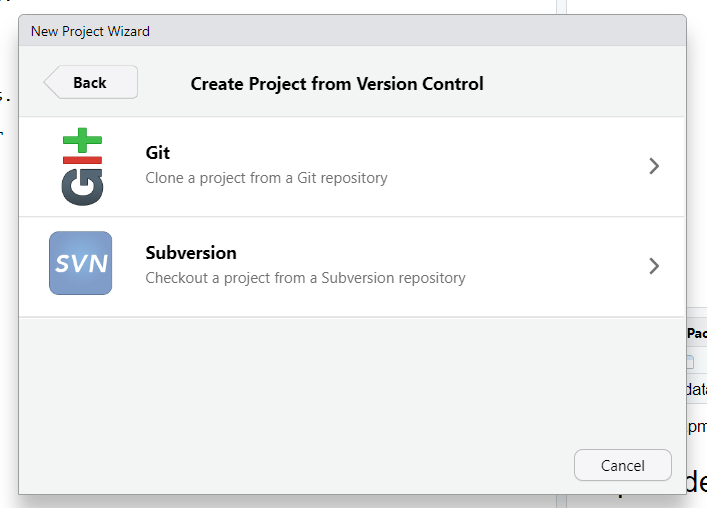The image size is (707, 508).
Task: Click "Checkout a project from a Subversion repository"
Action: 305,278
